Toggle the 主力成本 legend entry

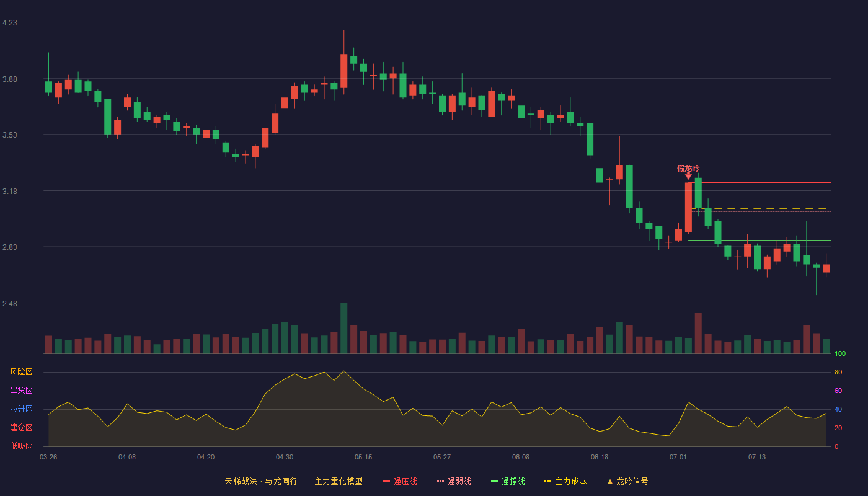point(565,481)
